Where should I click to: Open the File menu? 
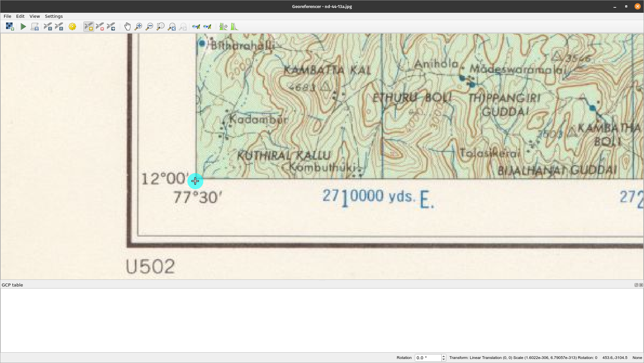point(7,16)
